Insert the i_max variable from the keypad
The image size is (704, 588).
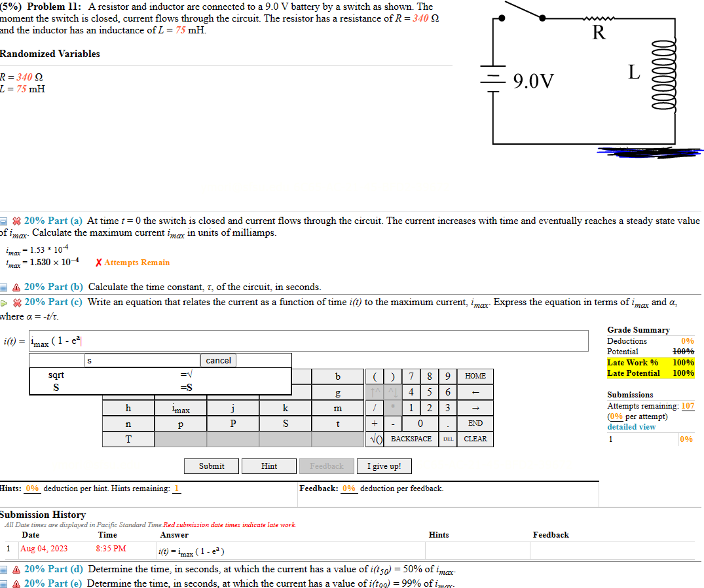coord(180,407)
